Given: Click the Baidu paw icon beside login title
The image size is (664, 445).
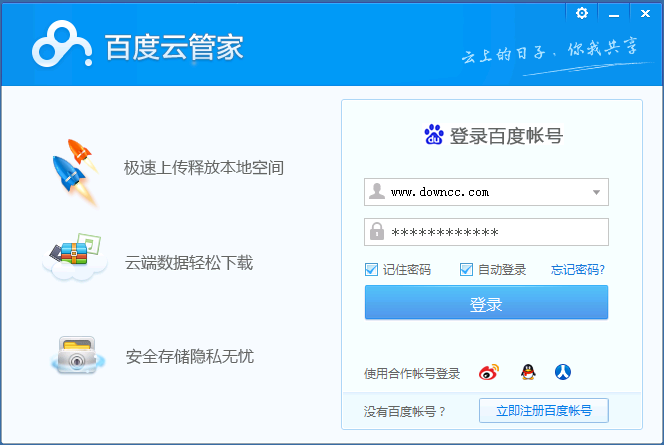Looking at the screenshot, I should [434, 136].
